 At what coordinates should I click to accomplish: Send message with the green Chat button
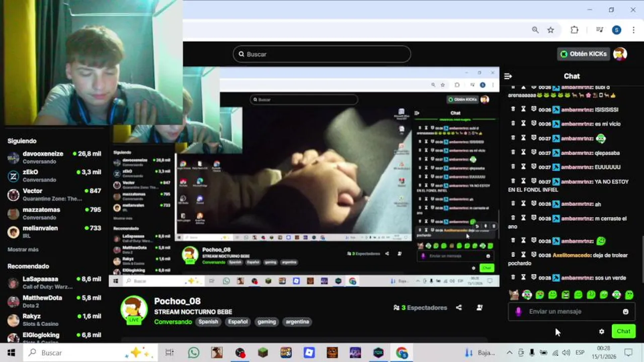pos(623,331)
